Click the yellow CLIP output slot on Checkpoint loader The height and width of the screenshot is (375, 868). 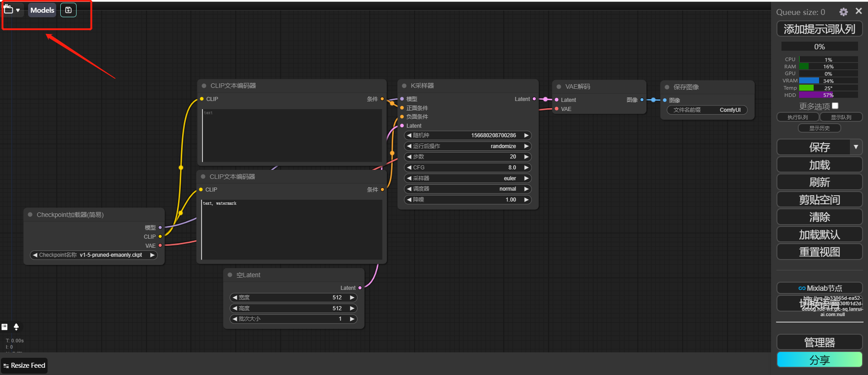160,236
